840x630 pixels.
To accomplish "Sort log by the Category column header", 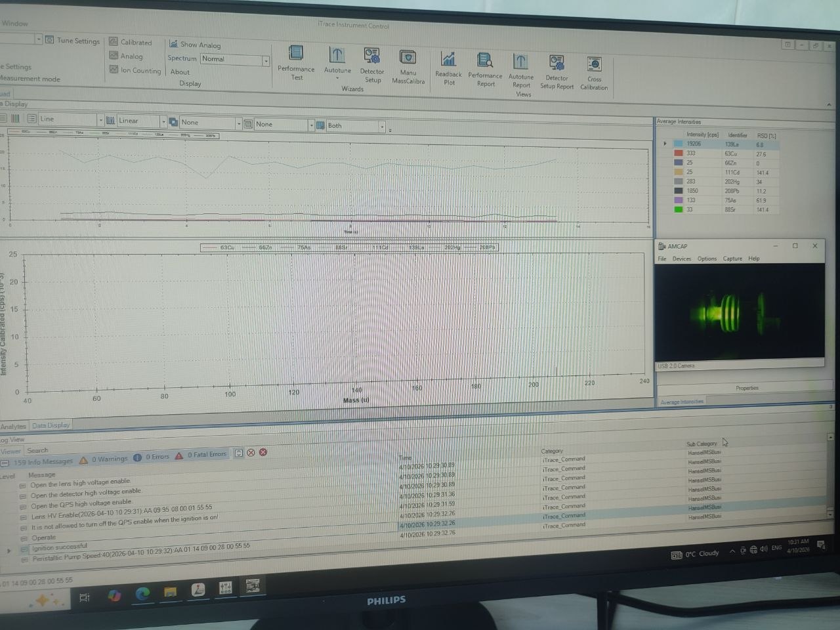I will pos(552,451).
